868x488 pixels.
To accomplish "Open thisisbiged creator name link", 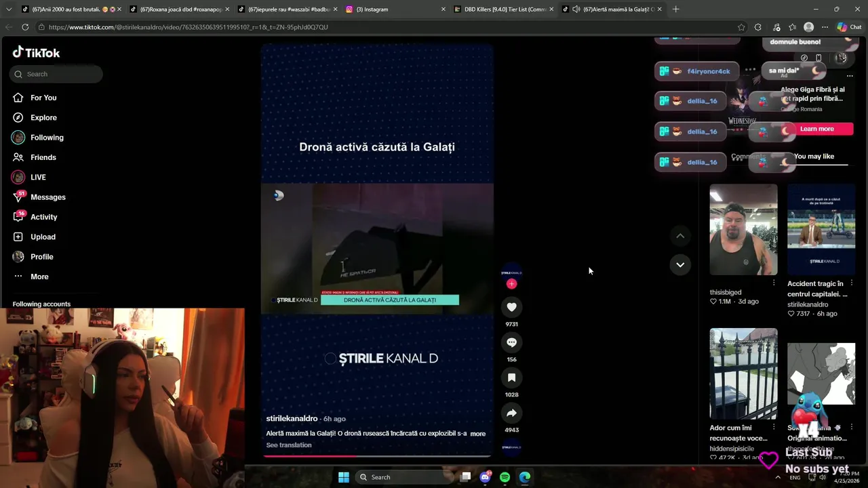I will tap(726, 292).
